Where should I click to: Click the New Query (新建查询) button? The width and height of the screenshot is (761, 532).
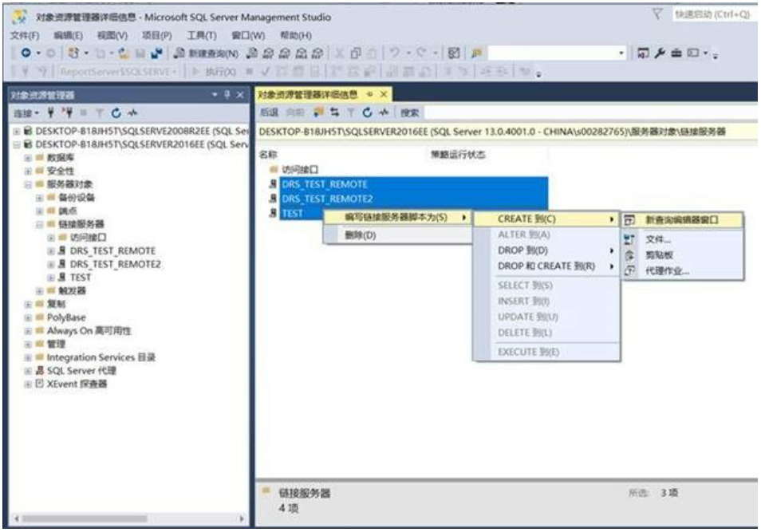(206, 53)
